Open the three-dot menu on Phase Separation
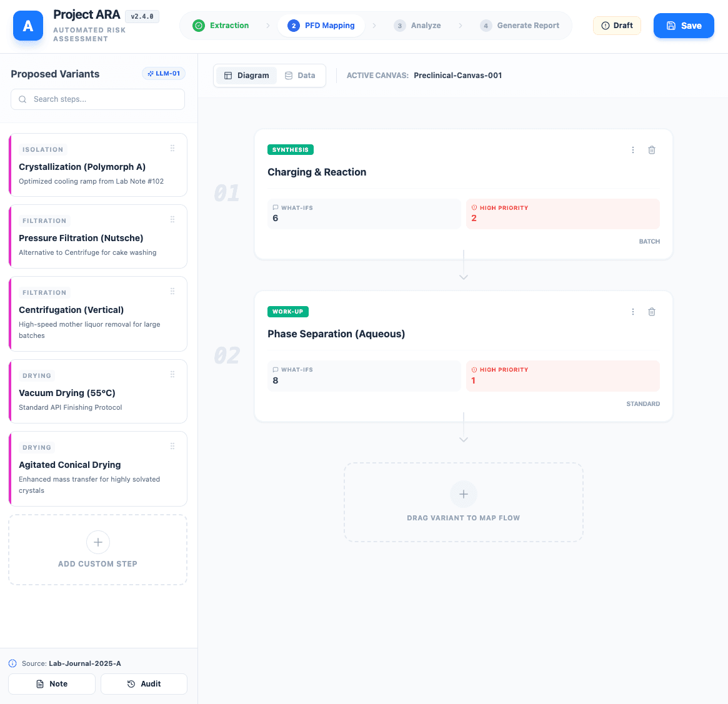Image resolution: width=728 pixels, height=704 pixels. 632,311
